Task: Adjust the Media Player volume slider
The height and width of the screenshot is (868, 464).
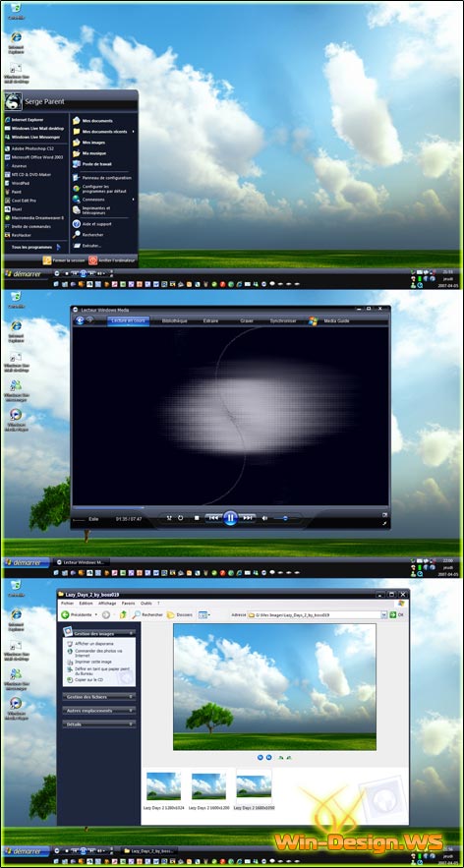Action: coord(288,518)
